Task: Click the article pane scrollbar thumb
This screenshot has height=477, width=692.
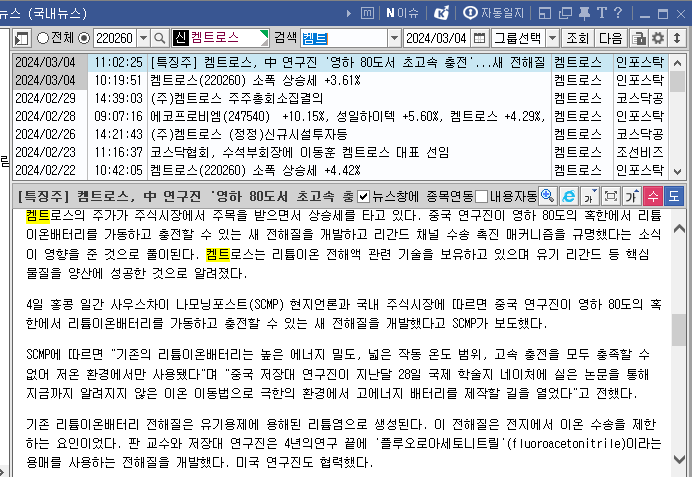Action: 679,330
